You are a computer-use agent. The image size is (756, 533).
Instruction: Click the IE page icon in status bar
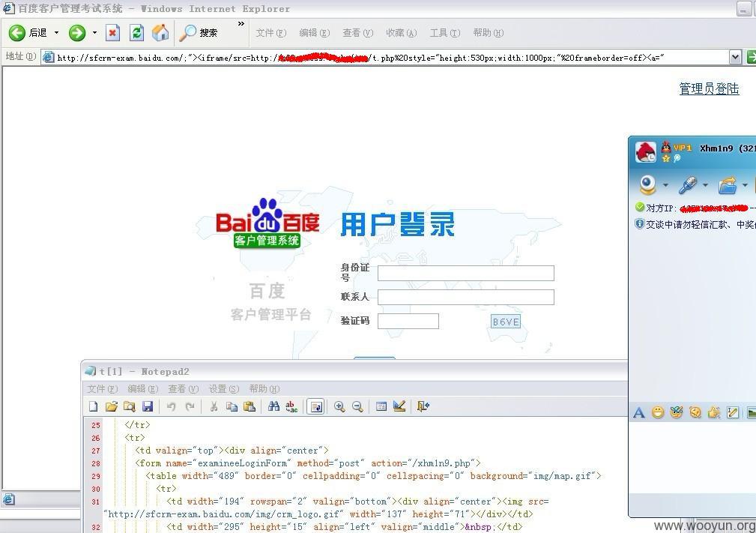click(9, 500)
